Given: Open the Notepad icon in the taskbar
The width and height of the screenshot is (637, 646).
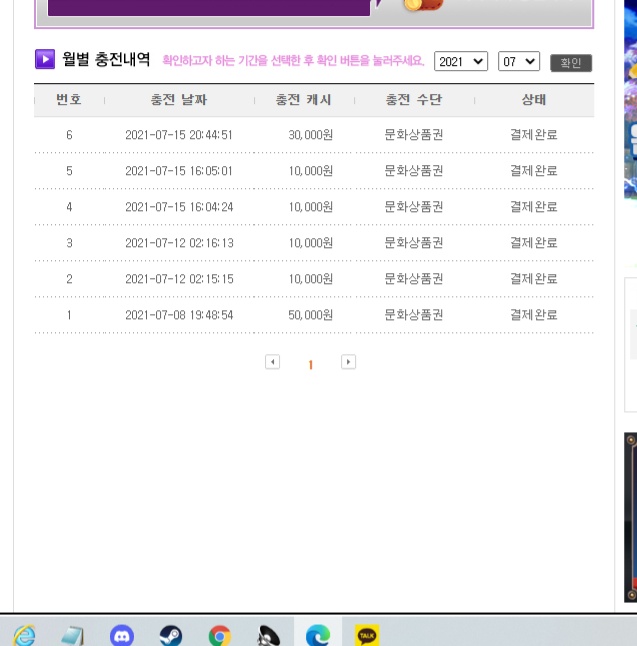Looking at the screenshot, I should 73,636.
